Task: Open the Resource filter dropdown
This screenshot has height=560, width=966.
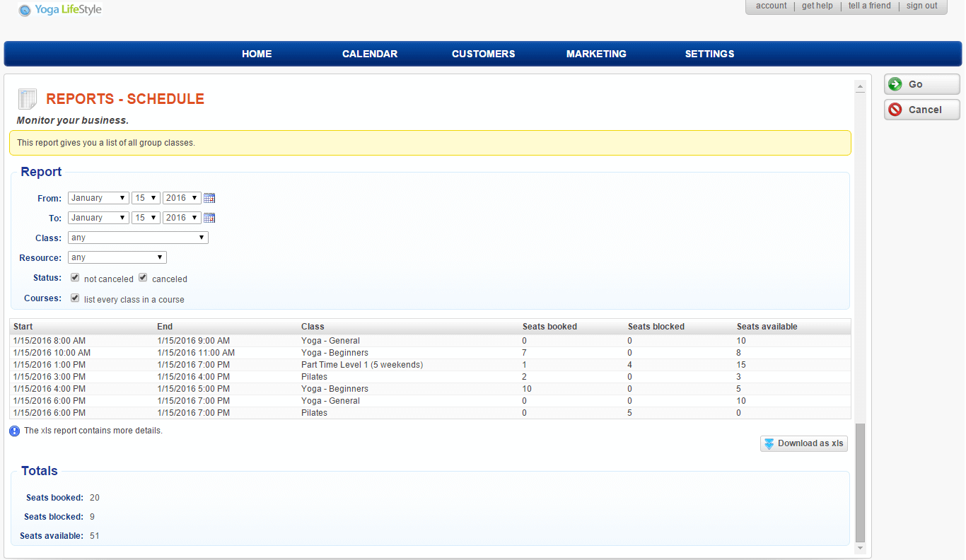Action: (117, 257)
